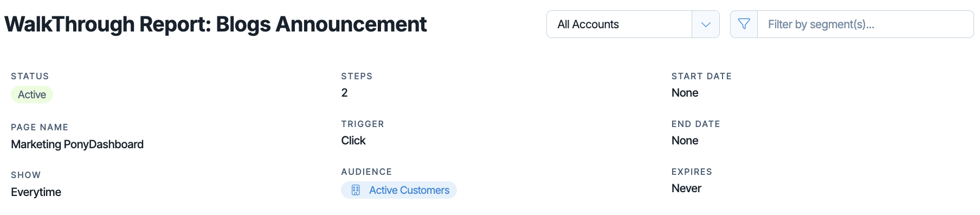Click the Click trigger value
This screenshot has width=980, height=215.
353,141
